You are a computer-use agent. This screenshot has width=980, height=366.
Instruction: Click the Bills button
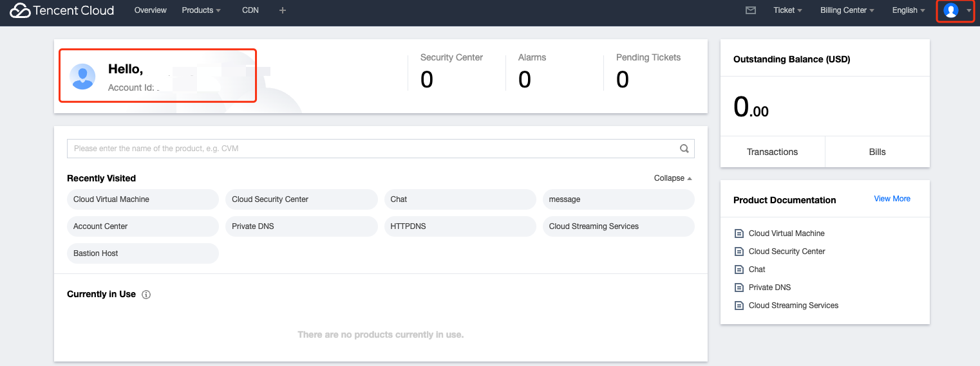pyautogui.click(x=877, y=152)
